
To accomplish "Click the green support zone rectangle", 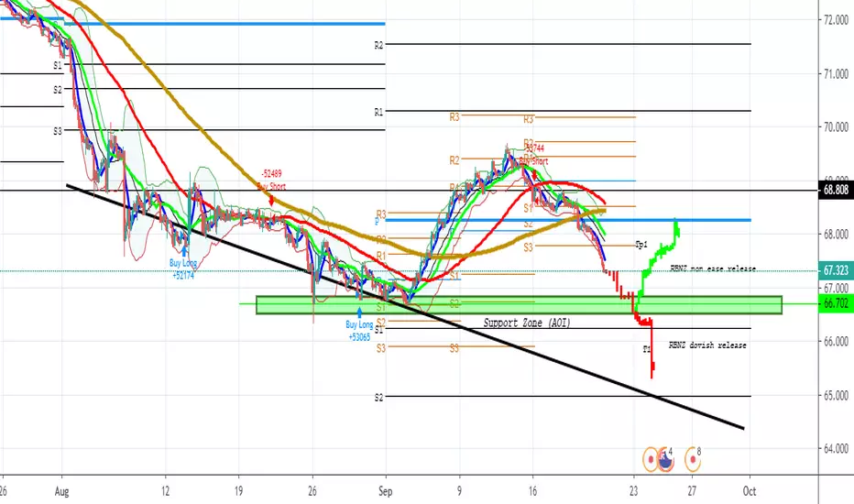I will (519, 305).
